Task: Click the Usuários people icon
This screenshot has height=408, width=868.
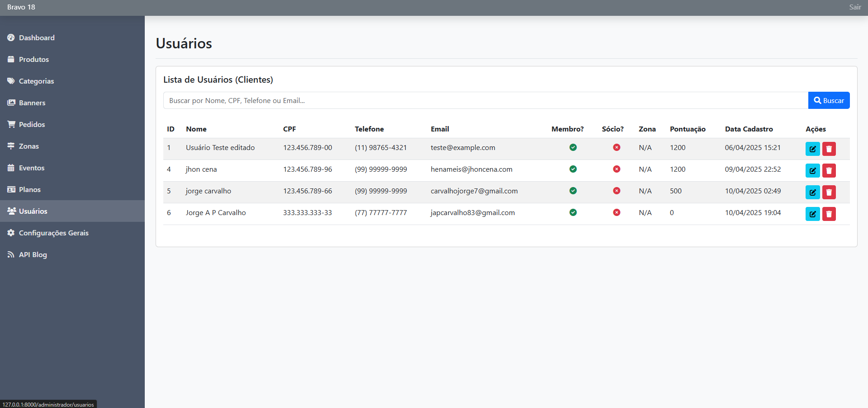Action: point(11,211)
